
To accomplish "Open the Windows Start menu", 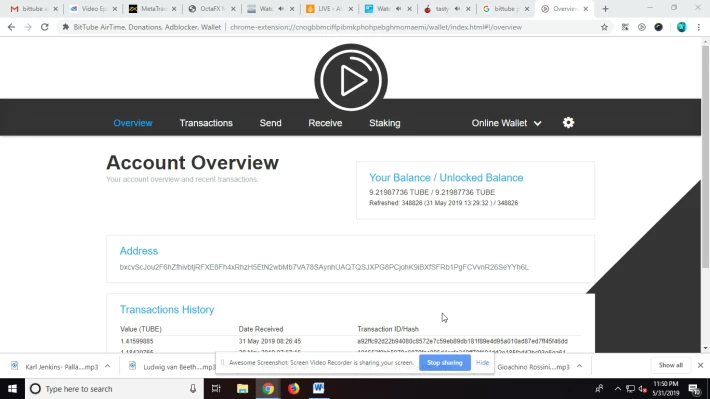I will [12, 389].
